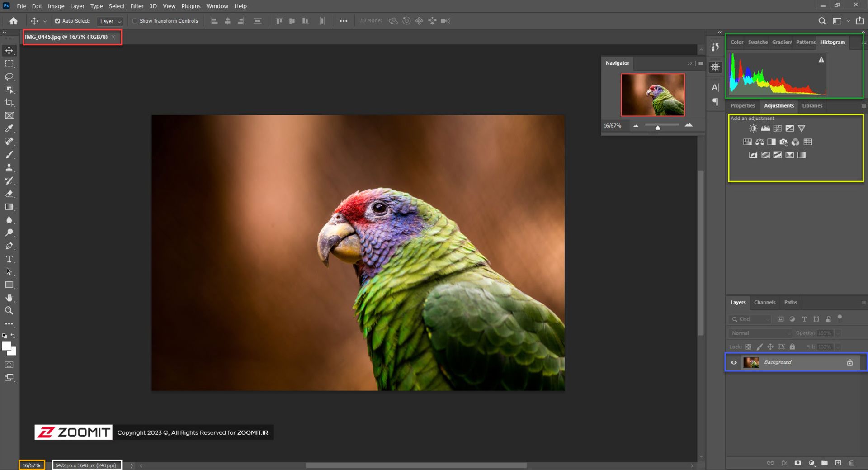Select the Horizontal Type tool
The image size is (868, 470).
coord(9,259)
